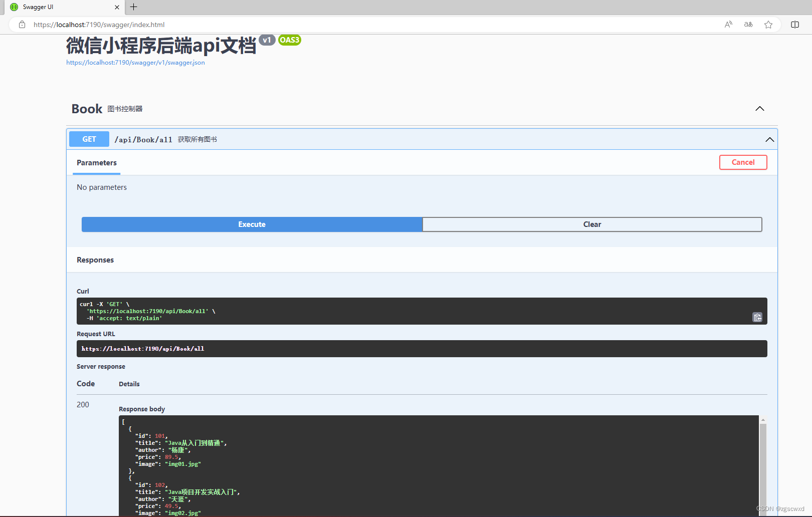Cancel the try-it-out mode
This screenshot has width=812, height=517.
(743, 162)
